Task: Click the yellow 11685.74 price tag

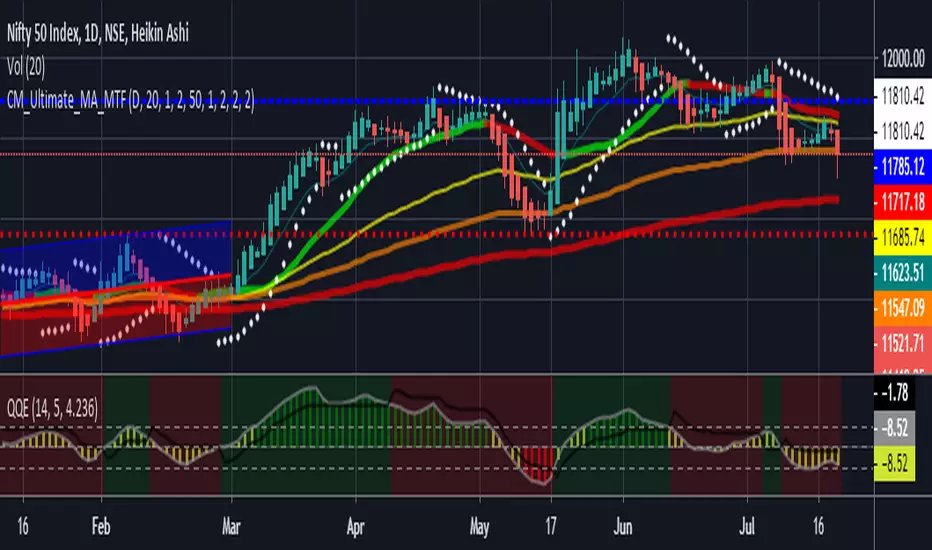Action: [x=903, y=237]
